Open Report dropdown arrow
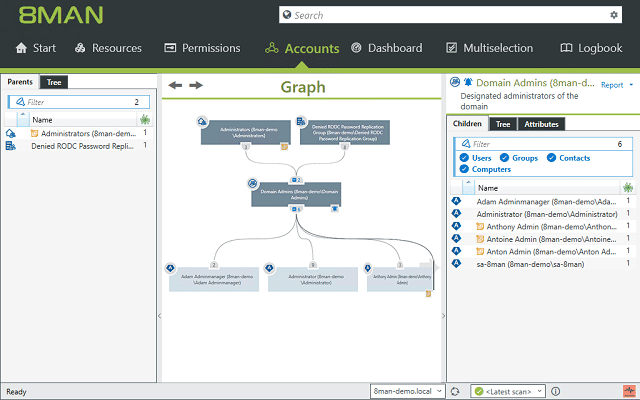This screenshot has width=640, height=400. point(631,85)
